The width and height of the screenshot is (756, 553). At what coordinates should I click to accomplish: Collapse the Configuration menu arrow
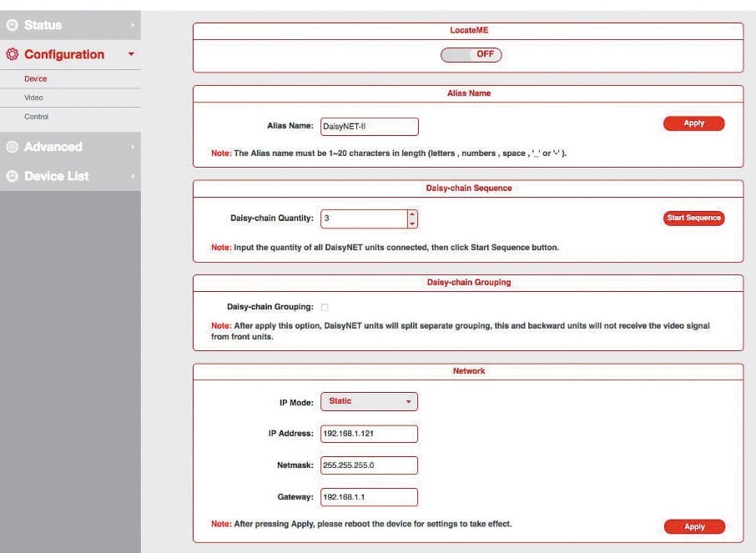coord(131,54)
